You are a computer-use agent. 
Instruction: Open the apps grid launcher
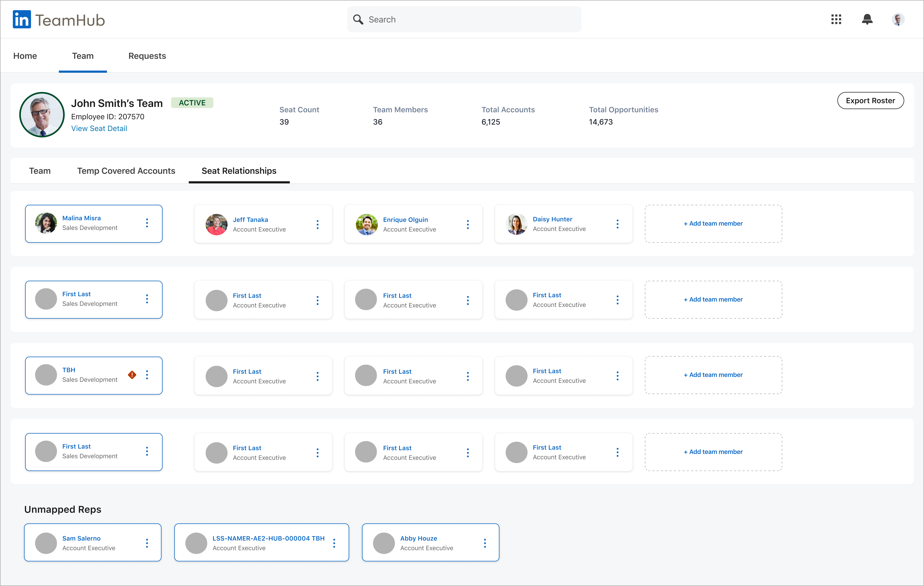pyautogui.click(x=836, y=20)
